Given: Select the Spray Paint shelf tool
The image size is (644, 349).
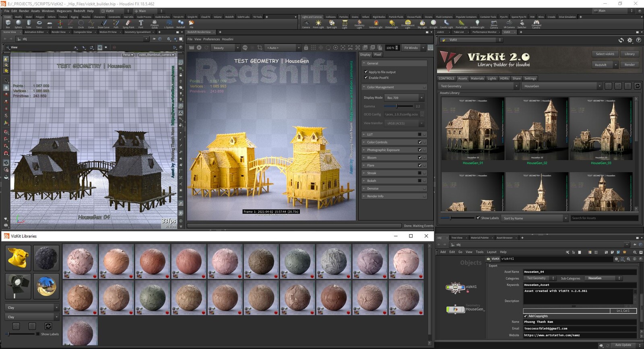Looking at the screenshot, I should (128, 24).
